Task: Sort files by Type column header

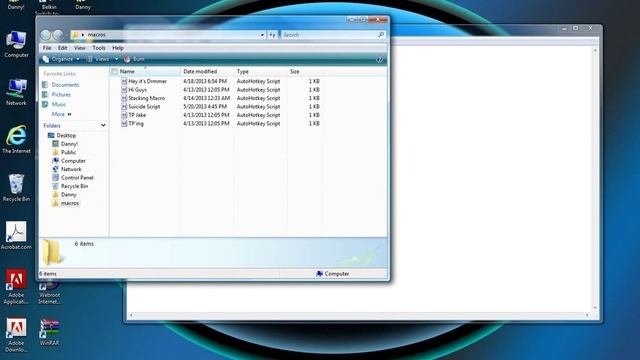Action: 260,71
